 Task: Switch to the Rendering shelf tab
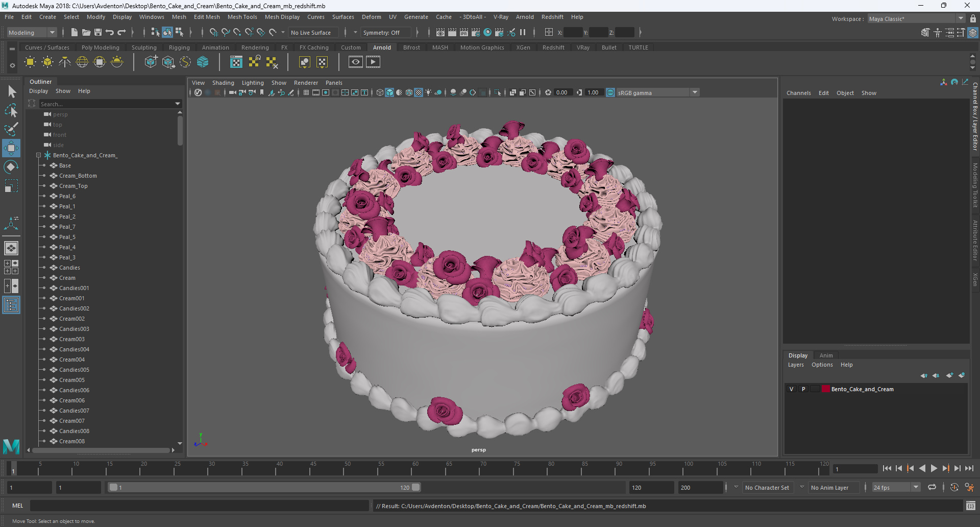(255, 47)
